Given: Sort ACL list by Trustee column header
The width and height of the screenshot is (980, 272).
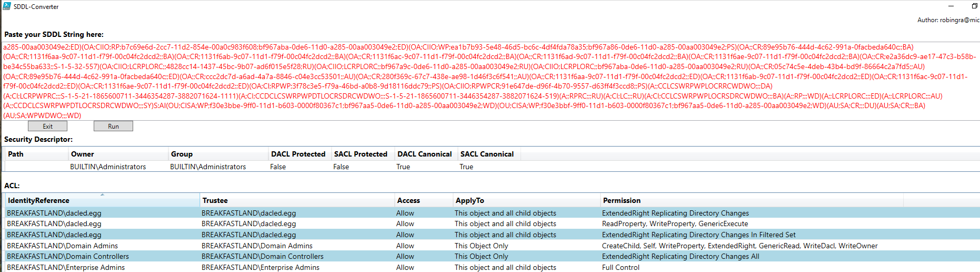Looking at the screenshot, I should (x=296, y=200).
